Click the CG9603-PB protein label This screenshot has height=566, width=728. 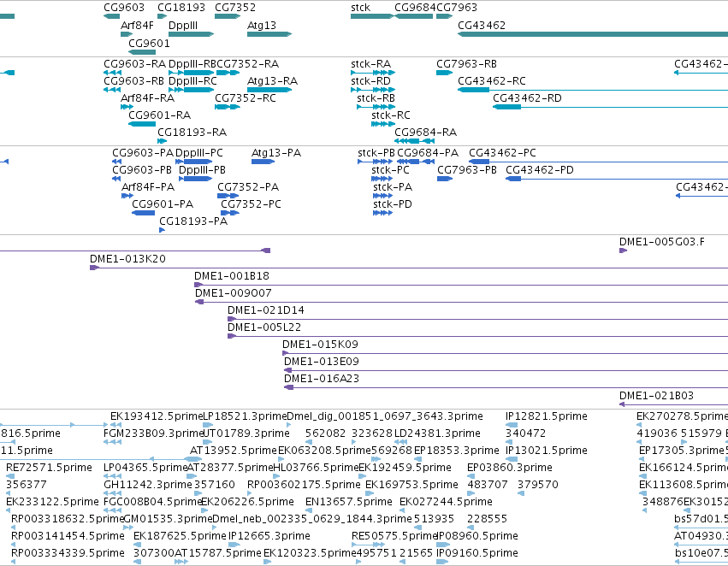tap(142, 170)
